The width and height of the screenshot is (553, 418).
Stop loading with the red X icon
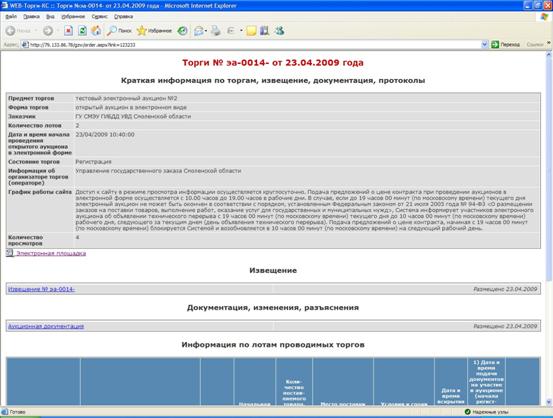click(x=68, y=31)
